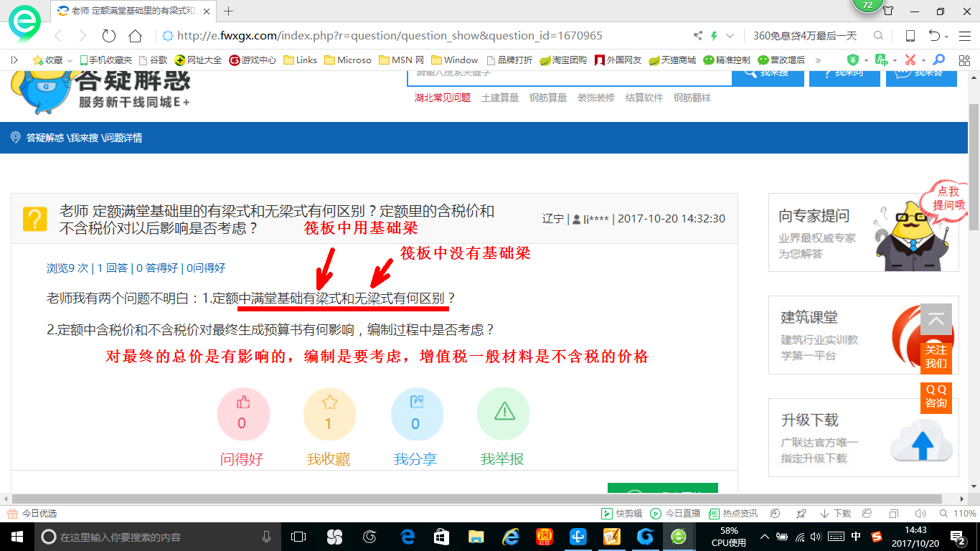Open 快剪辑 in status bar
Screen dimensions: 980x551
pyautogui.click(x=621, y=514)
